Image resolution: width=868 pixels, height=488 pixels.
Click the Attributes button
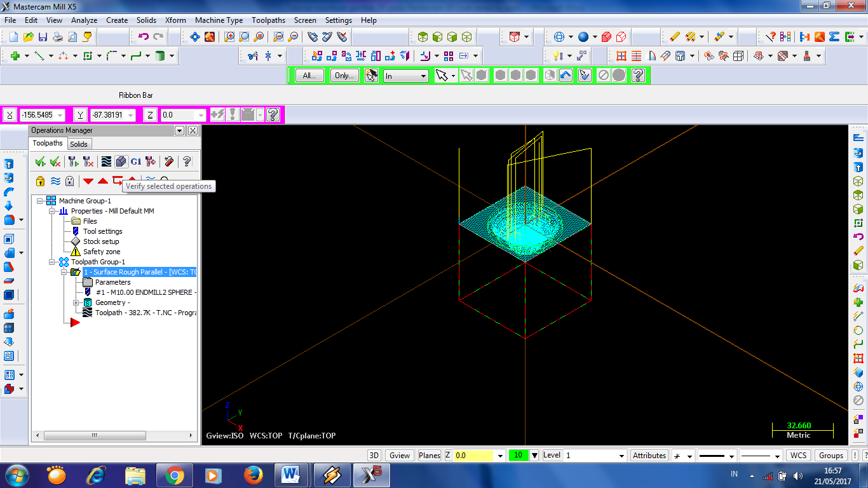coord(649,455)
